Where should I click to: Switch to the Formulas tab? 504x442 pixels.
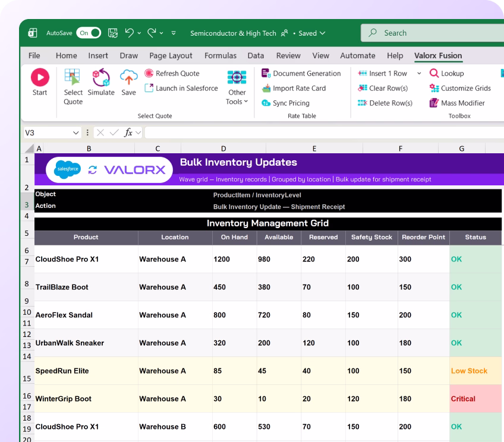220,56
